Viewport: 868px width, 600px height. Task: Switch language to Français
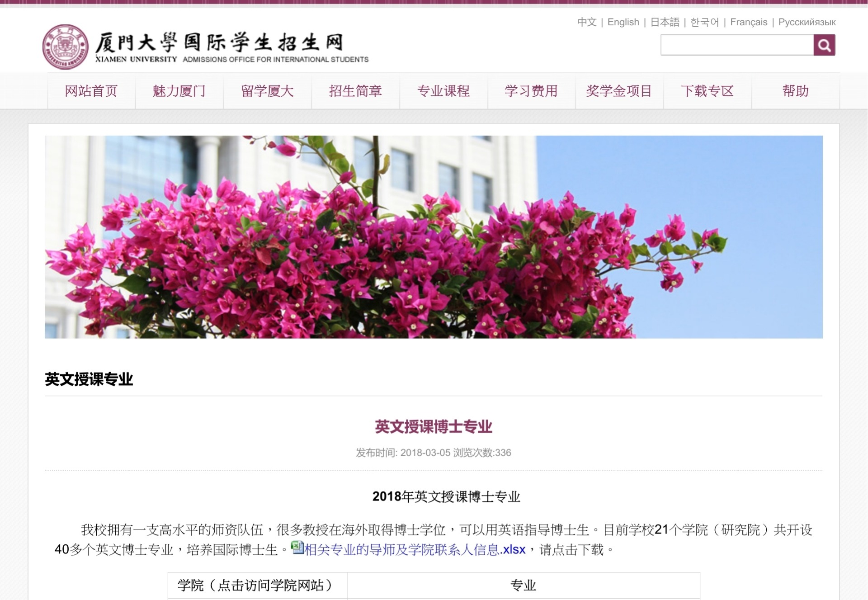[749, 22]
